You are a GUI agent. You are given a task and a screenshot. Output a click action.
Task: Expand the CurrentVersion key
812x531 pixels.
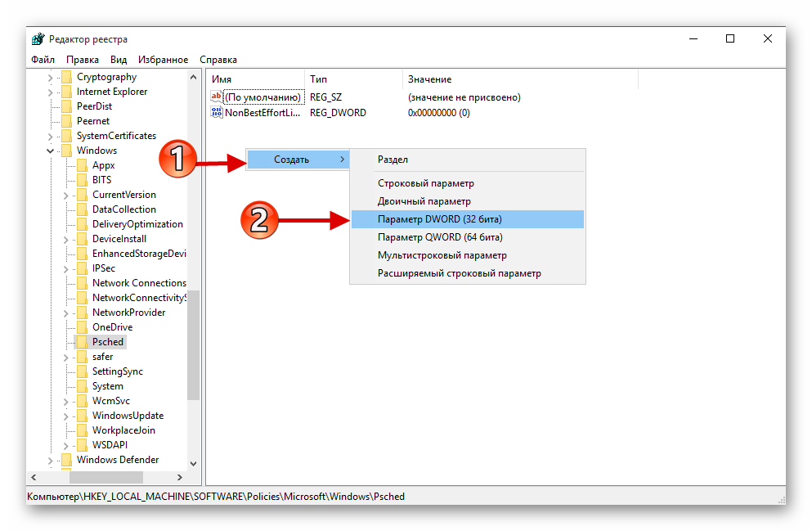[65, 196]
